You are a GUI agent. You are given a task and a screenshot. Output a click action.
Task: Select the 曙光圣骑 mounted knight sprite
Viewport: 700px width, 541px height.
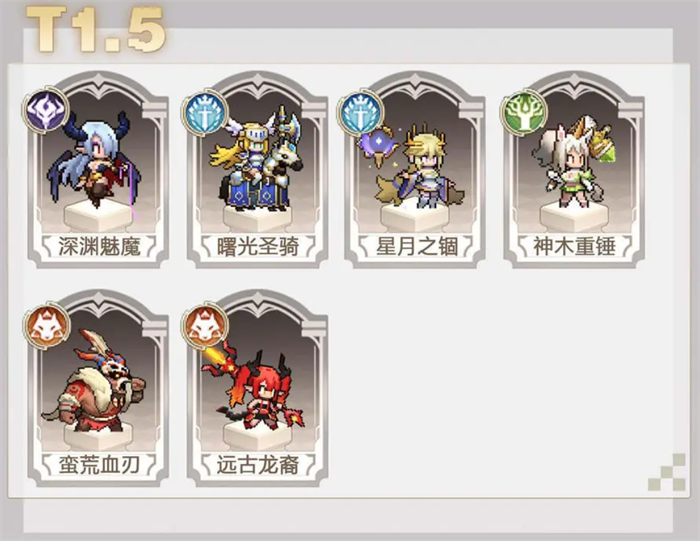255,158
